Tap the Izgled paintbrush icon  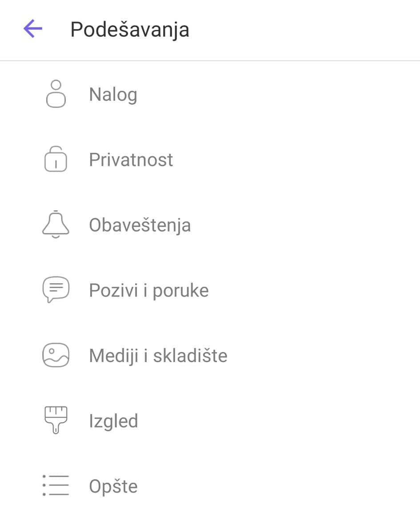pos(56,420)
